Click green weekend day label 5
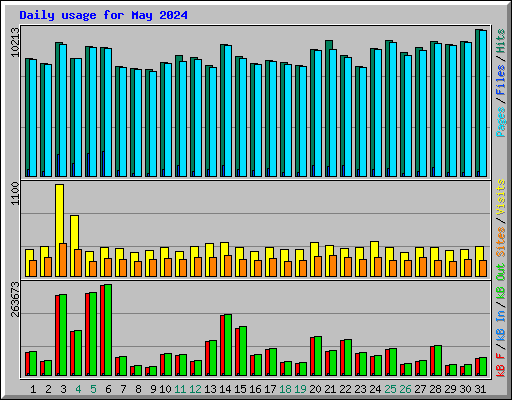Screen dimensions: 512x400 (93, 389)
